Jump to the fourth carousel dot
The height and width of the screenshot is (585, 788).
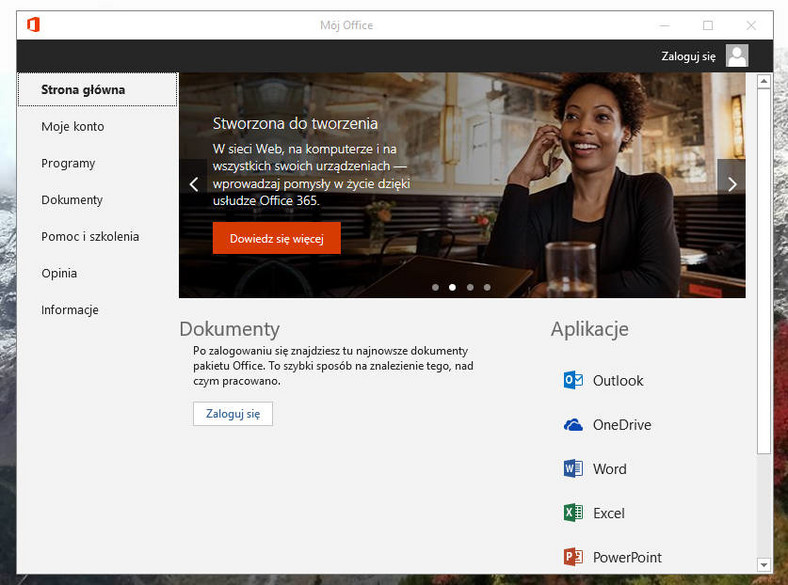(x=487, y=287)
